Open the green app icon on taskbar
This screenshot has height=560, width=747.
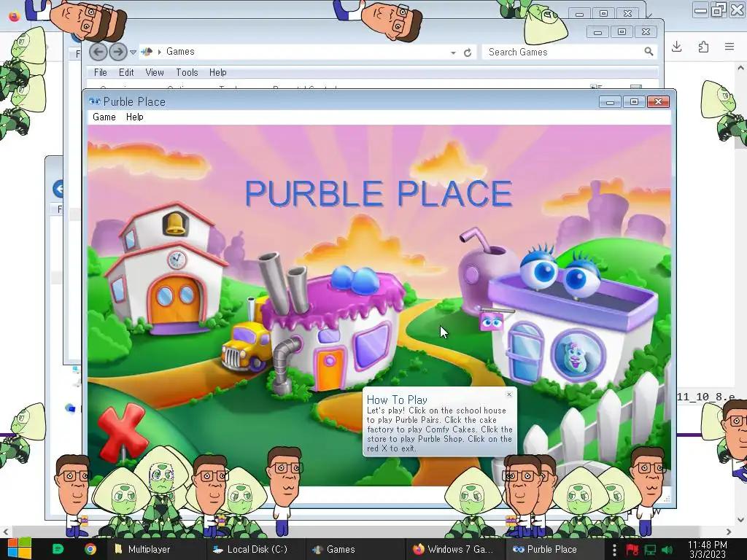58,549
